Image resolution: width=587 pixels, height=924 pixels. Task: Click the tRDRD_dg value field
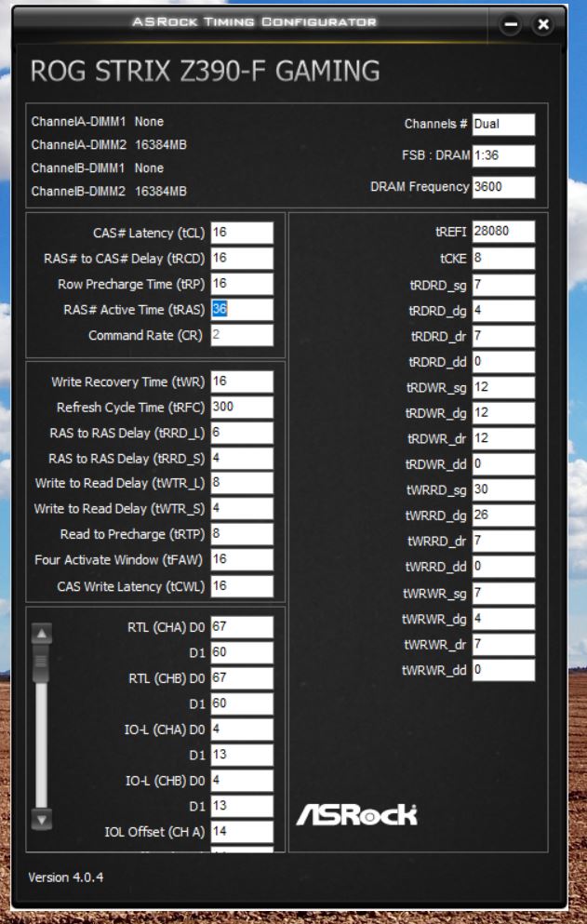click(x=503, y=311)
